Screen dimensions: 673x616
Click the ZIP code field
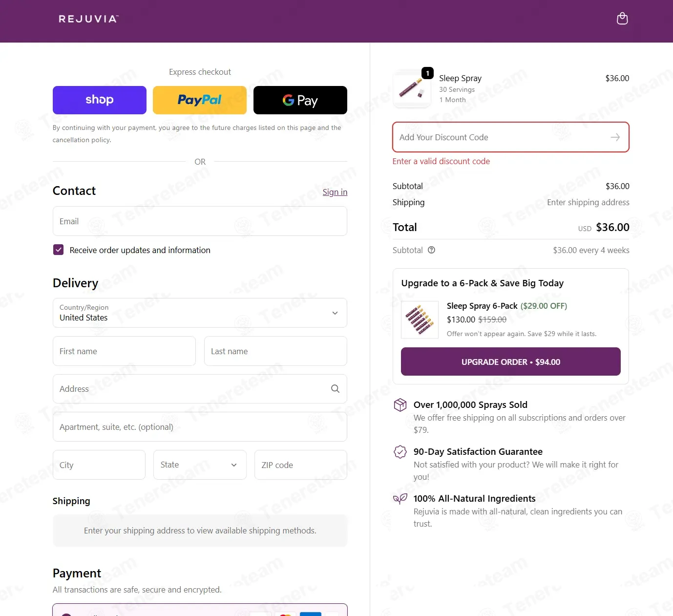301,465
